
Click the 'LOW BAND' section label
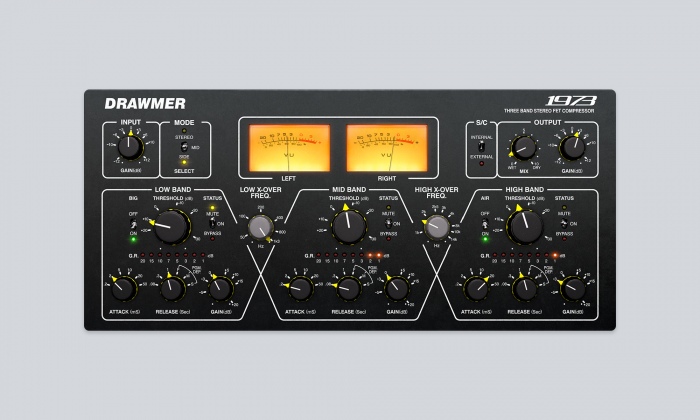tap(173, 189)
